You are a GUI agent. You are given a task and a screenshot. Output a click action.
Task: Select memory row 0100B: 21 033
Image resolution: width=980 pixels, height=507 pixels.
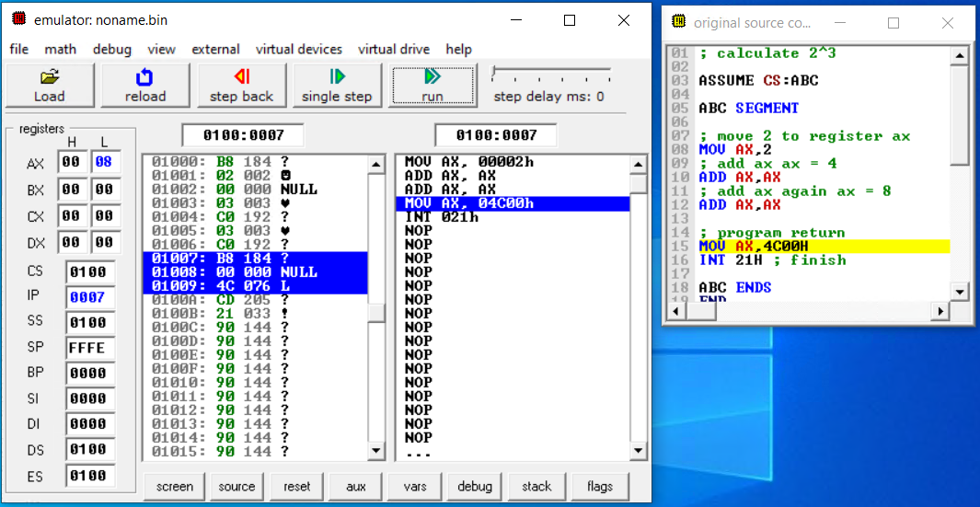point(256,314)
